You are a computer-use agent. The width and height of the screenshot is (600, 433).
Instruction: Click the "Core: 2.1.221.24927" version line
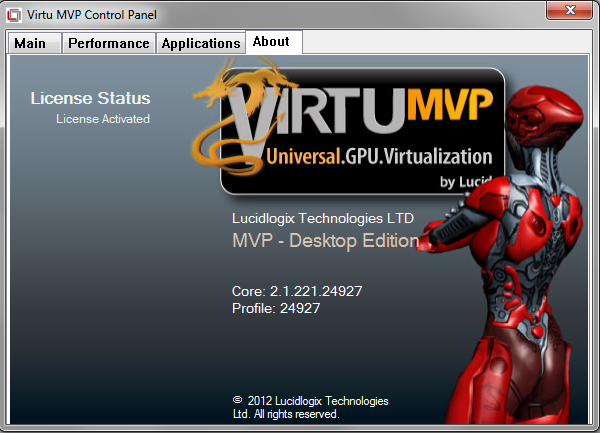pyautogui.click(x=297, y=291)
